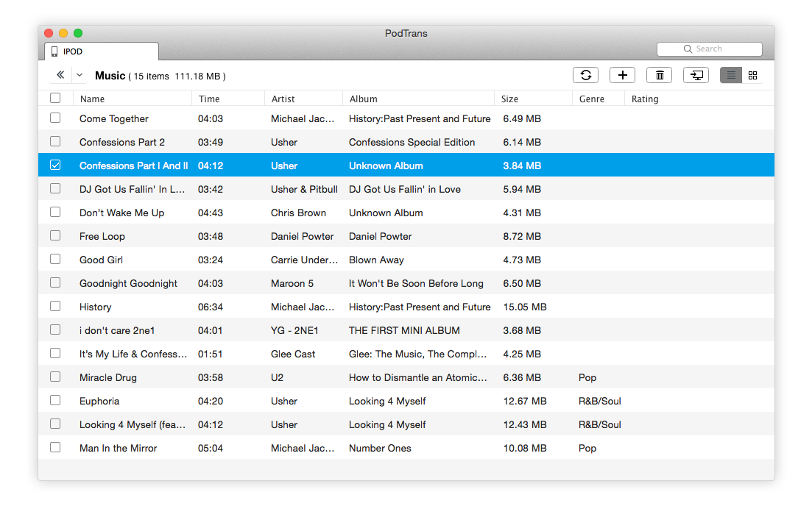Expand the category dropdown arrow beside Music
The image size is (812, 506).
pos(80,75)
